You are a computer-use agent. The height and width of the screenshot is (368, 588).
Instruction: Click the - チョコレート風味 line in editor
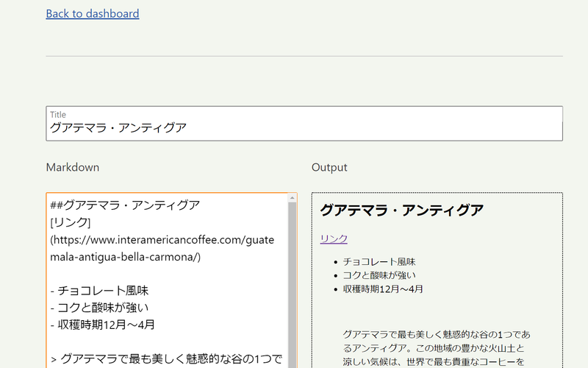pos(99,291)
